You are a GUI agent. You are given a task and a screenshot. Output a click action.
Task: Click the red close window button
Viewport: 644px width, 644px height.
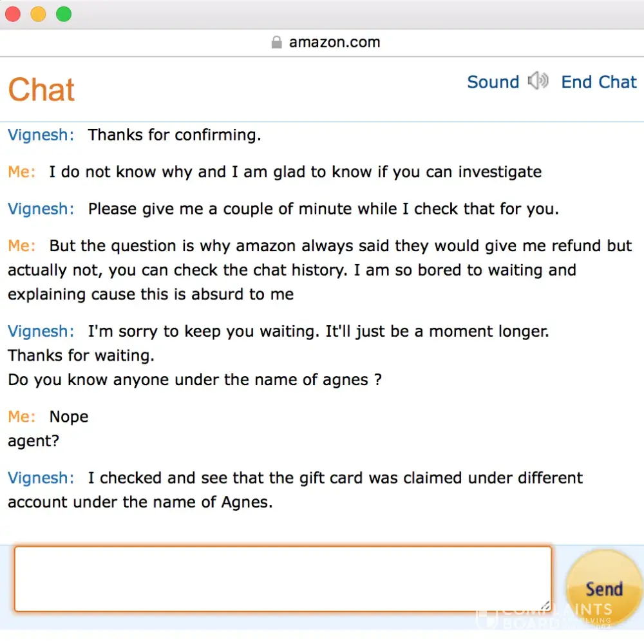tap(13, 14)
